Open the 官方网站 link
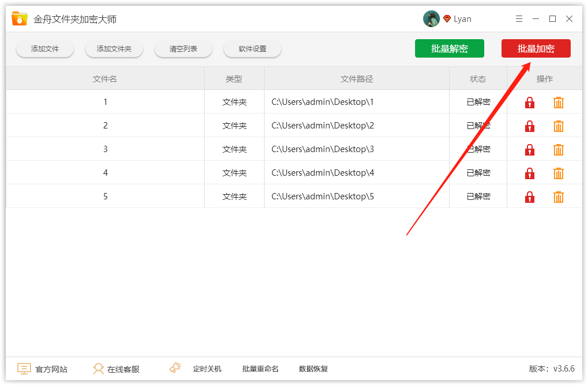 (51, 369)
